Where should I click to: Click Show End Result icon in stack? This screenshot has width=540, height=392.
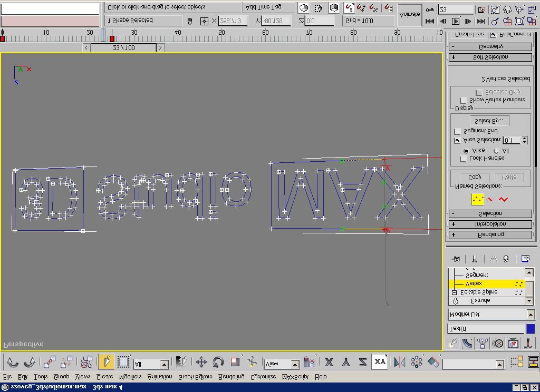tap(474, 259)
